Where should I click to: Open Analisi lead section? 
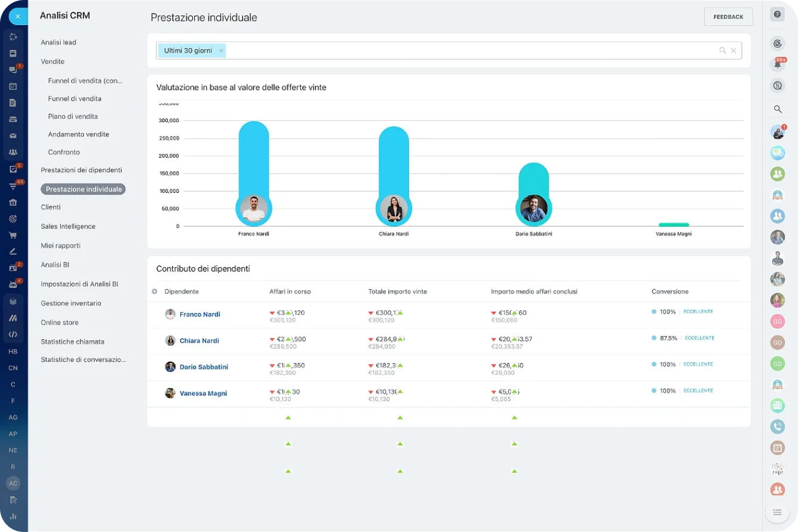pos(58,42)
